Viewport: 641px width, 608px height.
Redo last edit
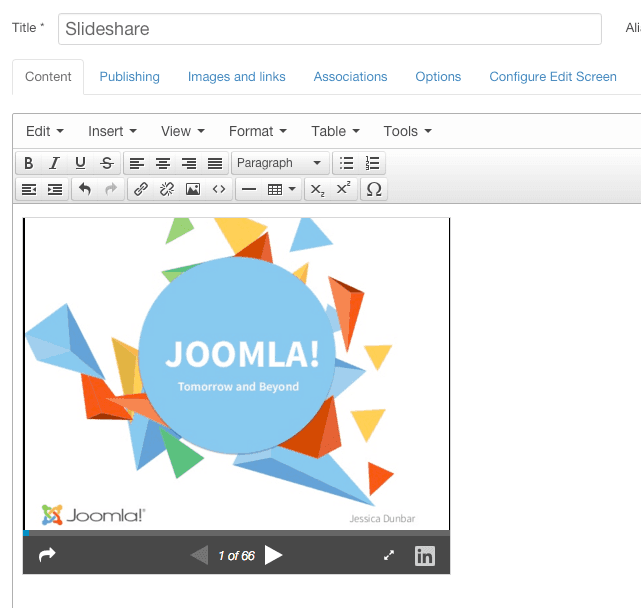click(x=111, y=189)
